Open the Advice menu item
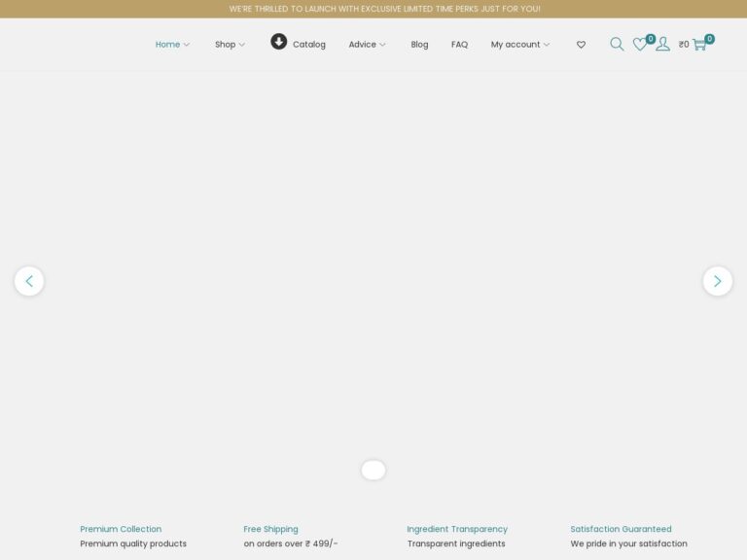Image resolution: width=747 pixels, height=560 pixels. click(x=363, y=45)
